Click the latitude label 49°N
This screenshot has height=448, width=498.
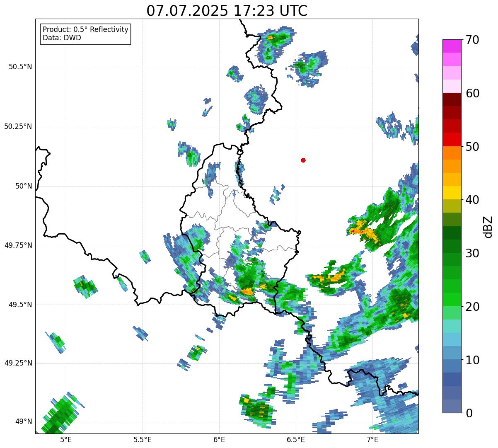tap(23, 421)
